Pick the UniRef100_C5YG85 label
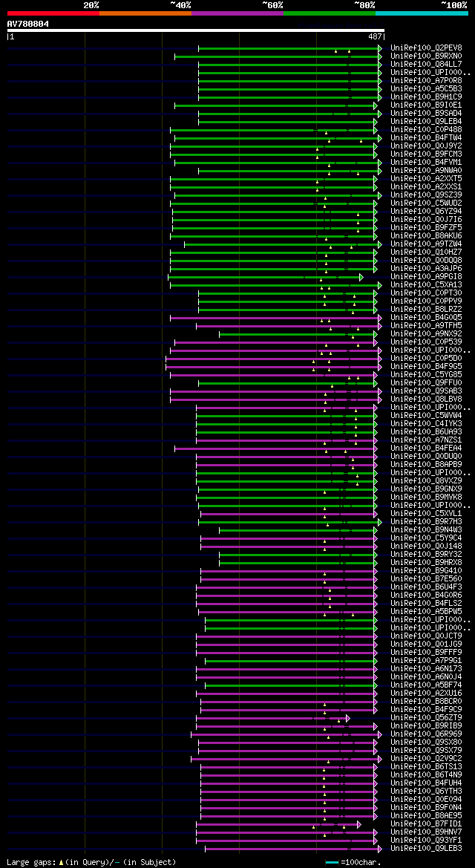This screenshot has height=868, width=475. pyautogui.click(x=426, y=374)
